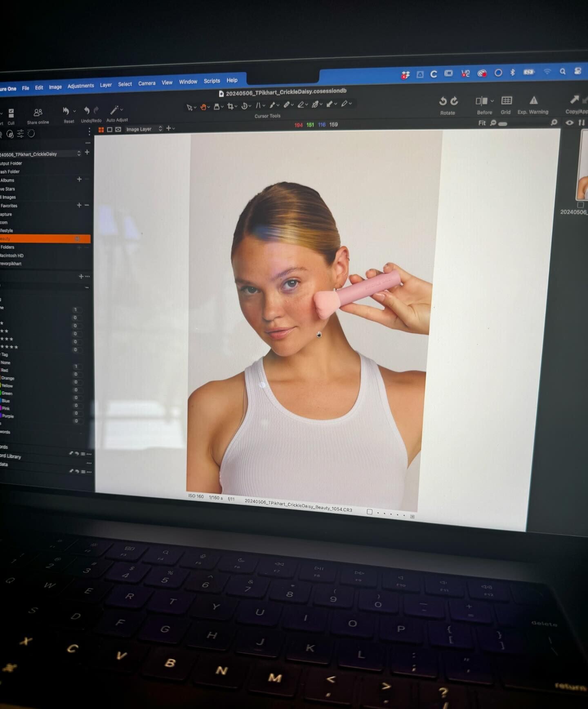Screen dimensions: 588x709
Task: Expand the add layer plus dropdown
Action: (x=170, y=128)
